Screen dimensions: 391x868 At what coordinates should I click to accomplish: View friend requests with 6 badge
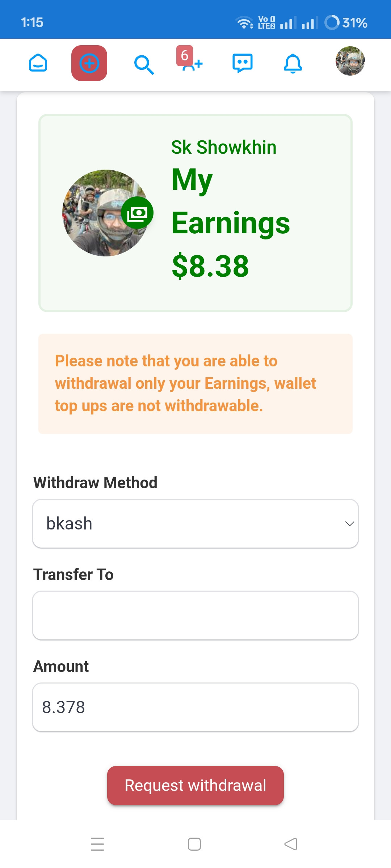[x=191, y=59]
